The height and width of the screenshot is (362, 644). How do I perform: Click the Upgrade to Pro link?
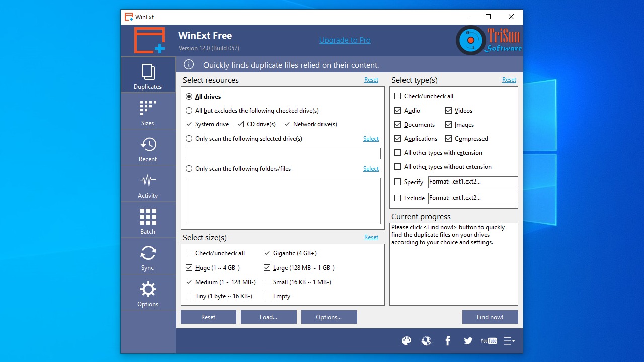tap(345, 40)
